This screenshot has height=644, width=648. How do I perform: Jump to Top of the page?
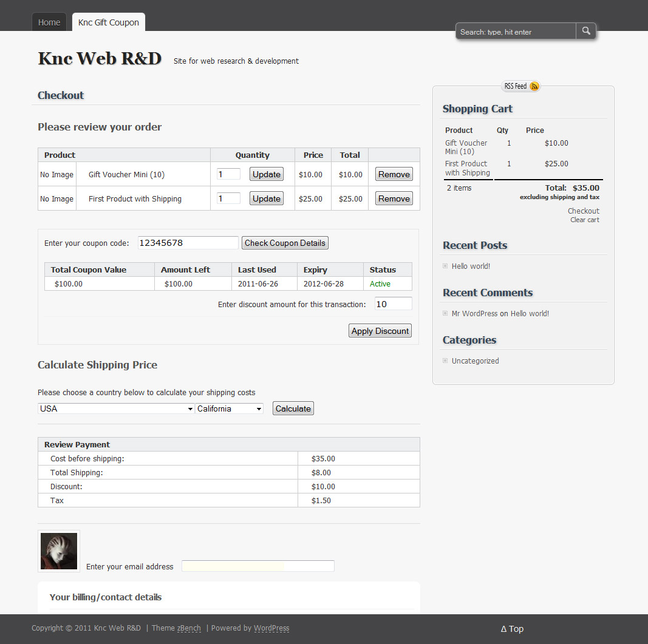coord(512,629)
